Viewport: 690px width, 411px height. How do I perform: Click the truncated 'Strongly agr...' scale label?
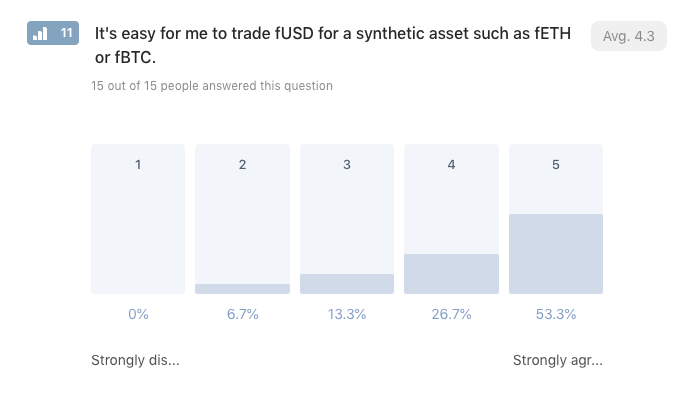(558, 360)
